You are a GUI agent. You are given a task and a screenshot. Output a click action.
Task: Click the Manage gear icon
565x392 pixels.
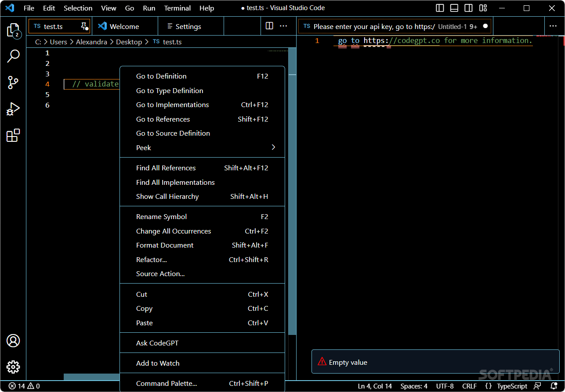pyautogui.click(x=13, y=367)
